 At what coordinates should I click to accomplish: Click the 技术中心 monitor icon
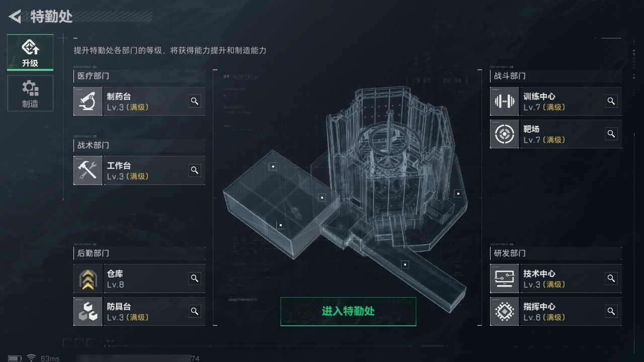coord(504,279)
